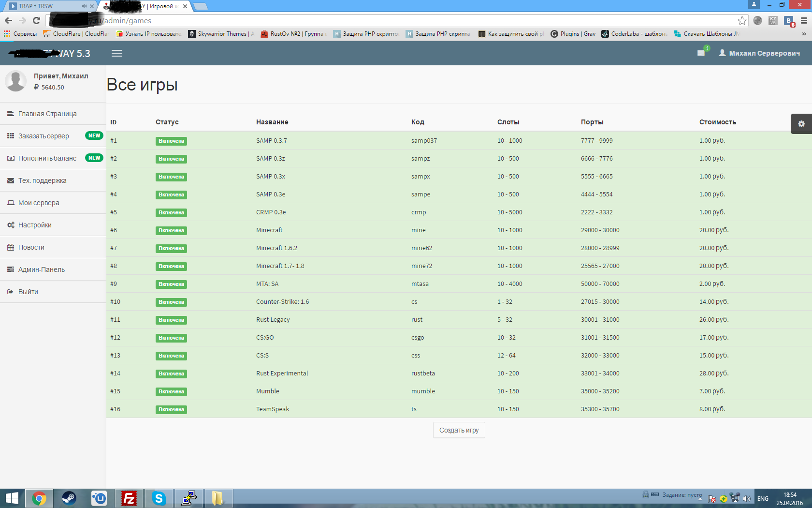Click the tray volume icon
The image size is (812, 508).
pos(747,499)
